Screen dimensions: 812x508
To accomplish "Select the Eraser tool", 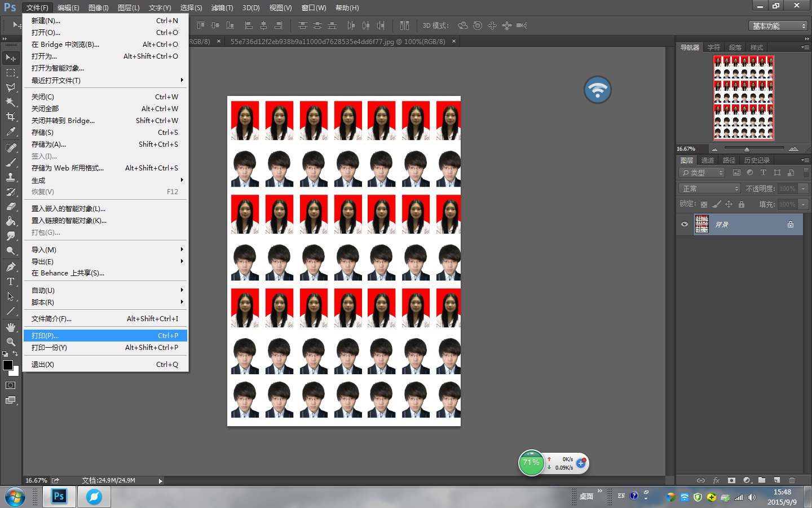I will pyautogui.click(x=11, y=207).
